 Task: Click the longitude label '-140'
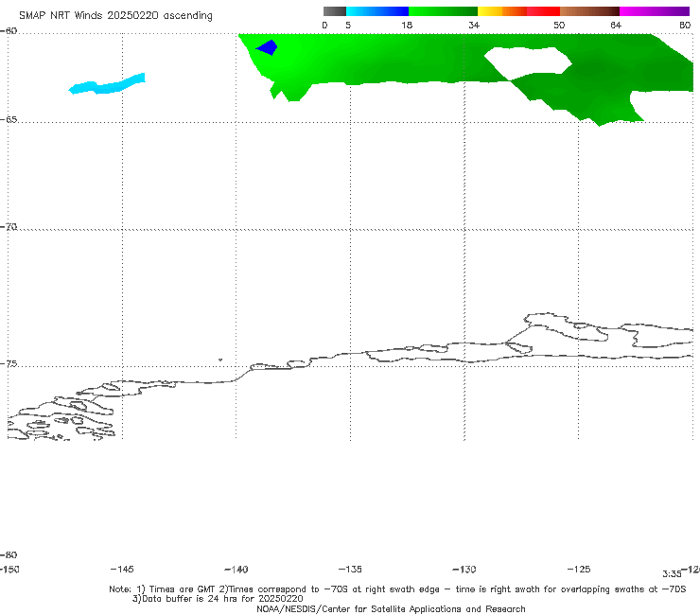(236, 570)
